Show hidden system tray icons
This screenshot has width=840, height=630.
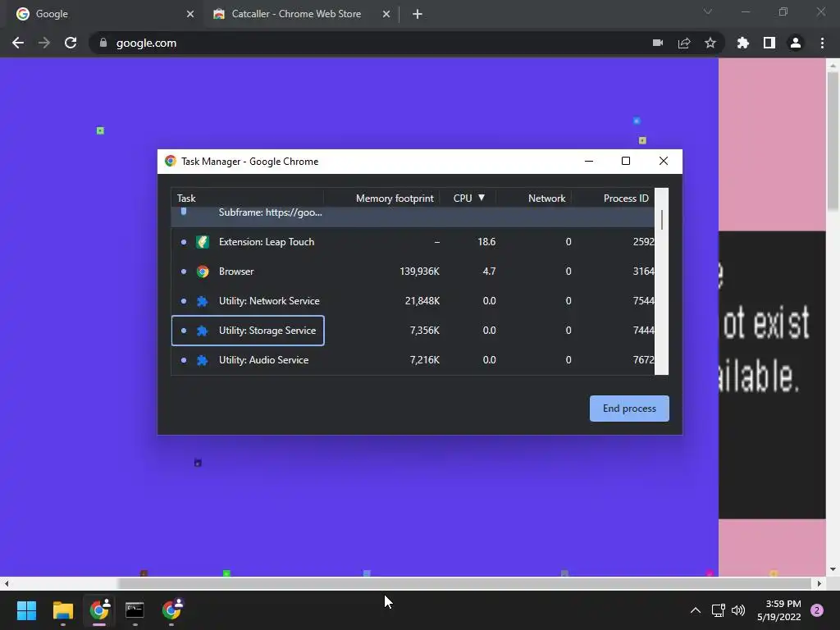coord(696,610)
